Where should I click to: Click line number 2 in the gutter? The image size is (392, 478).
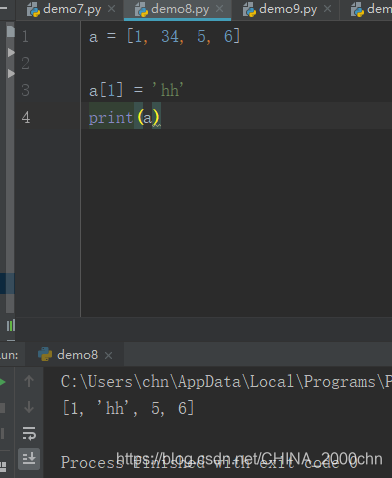25,63
